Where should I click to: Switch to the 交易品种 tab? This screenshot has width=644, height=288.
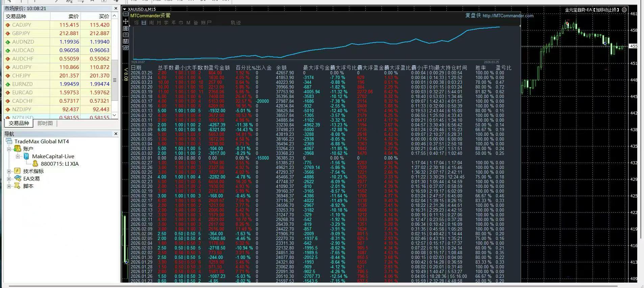[19, 123]
